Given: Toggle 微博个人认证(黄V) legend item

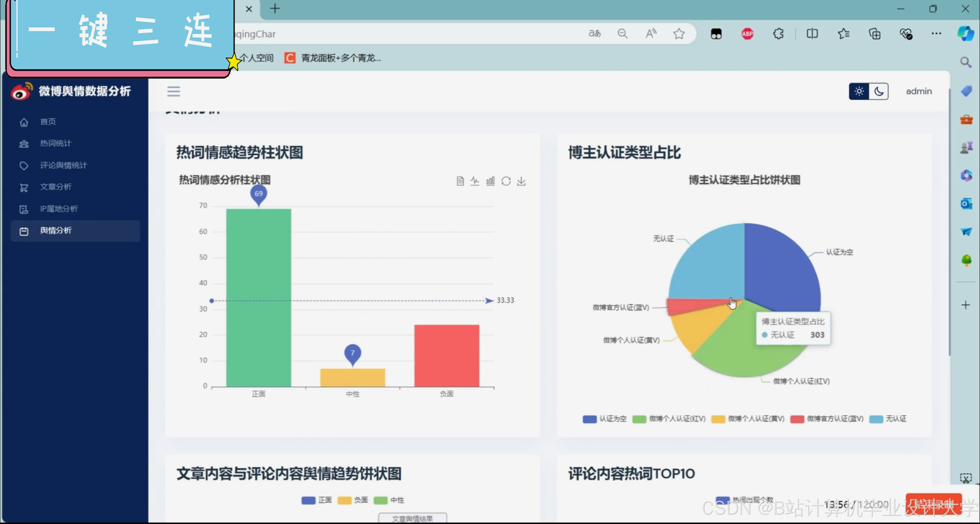Looking at the screenshot, I should tap(748, 419).
